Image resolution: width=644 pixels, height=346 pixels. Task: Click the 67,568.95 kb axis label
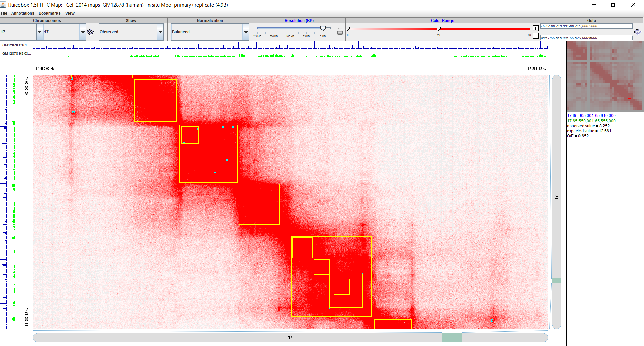point(537,69)
